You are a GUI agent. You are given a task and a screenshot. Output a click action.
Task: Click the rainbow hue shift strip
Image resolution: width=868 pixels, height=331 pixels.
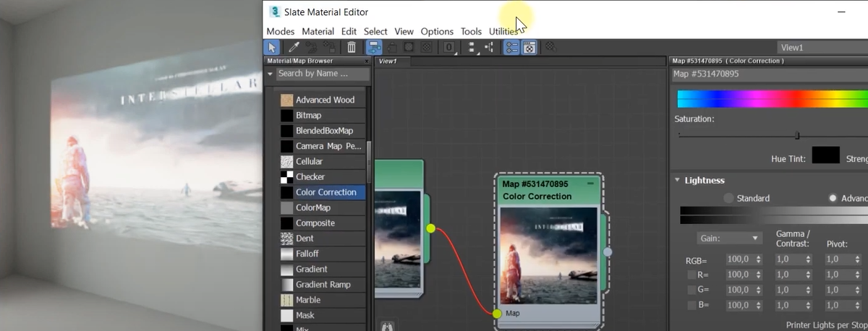click(773, 98)
